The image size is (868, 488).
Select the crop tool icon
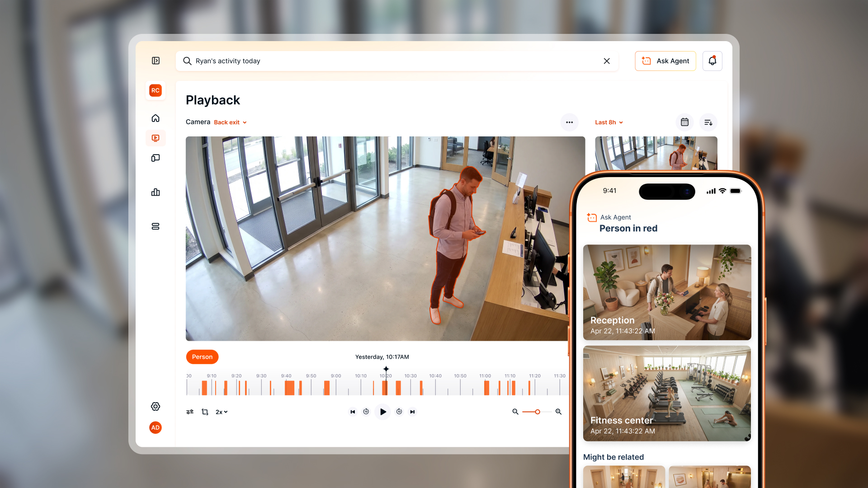(x=205, y=412)
